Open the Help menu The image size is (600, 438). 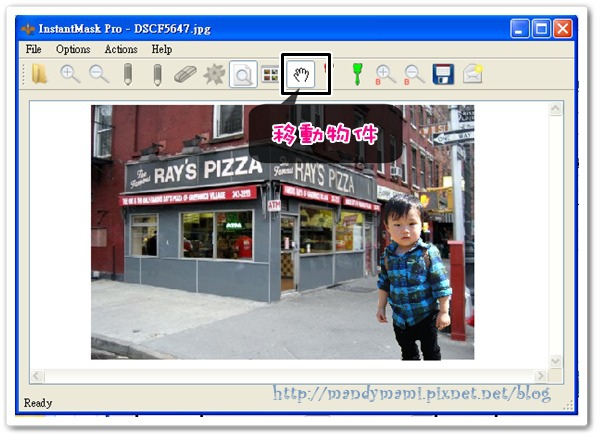point(161,49)
